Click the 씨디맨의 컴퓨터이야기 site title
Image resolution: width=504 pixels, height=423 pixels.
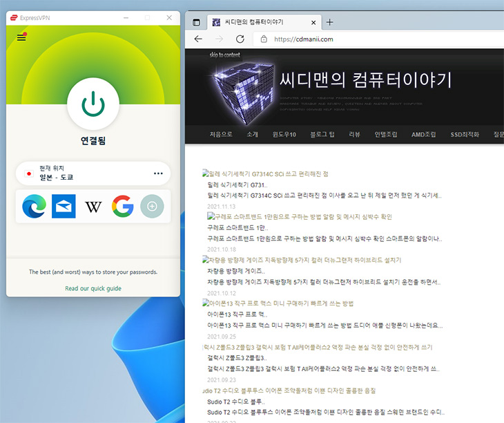click(x=365, y=79)
